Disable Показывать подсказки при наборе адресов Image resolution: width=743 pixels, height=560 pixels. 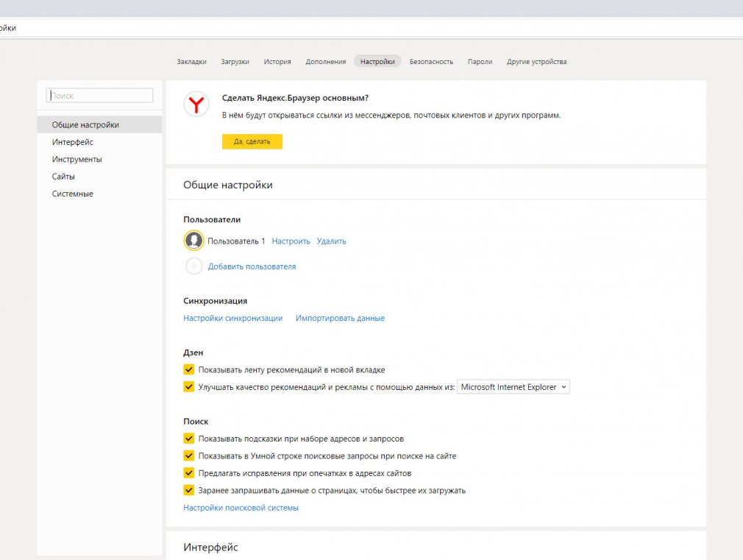(x=188, y=438)
